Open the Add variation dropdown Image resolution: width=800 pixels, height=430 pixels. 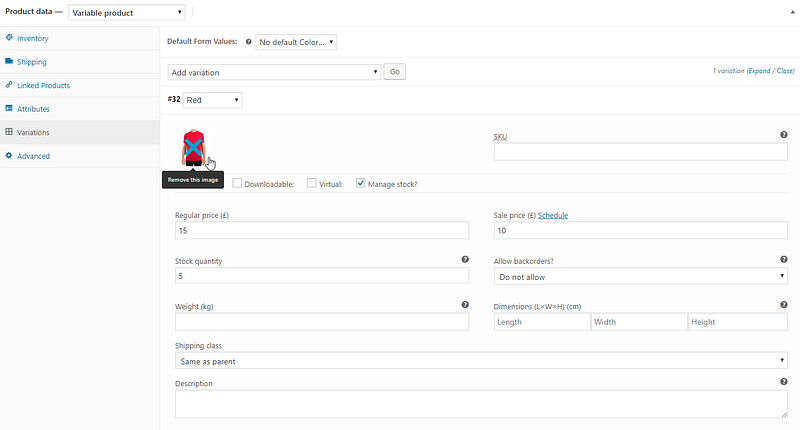coord(274,72)
